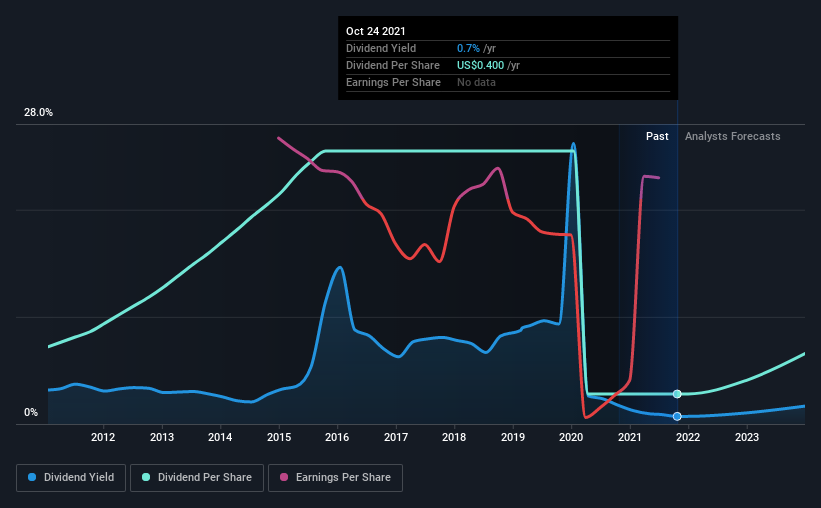Click the teal Dividend Per Share data point marker

(677, 394)
